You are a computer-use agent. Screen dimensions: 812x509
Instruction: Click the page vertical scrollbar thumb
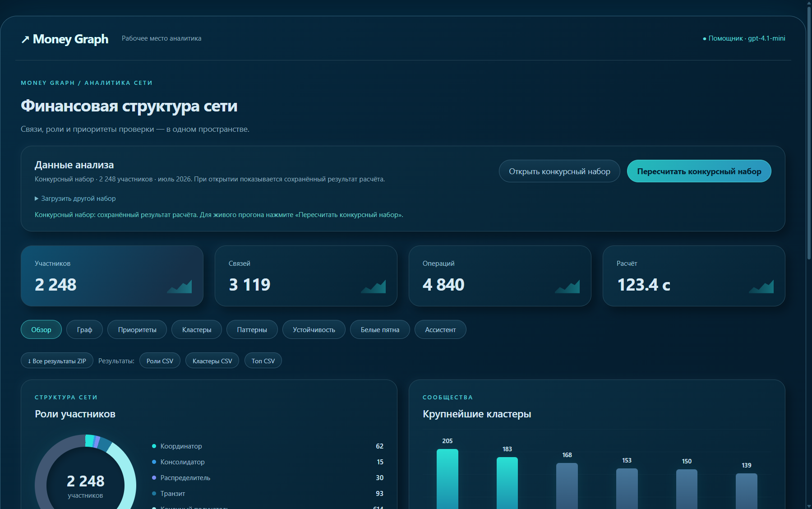(809, 133)
